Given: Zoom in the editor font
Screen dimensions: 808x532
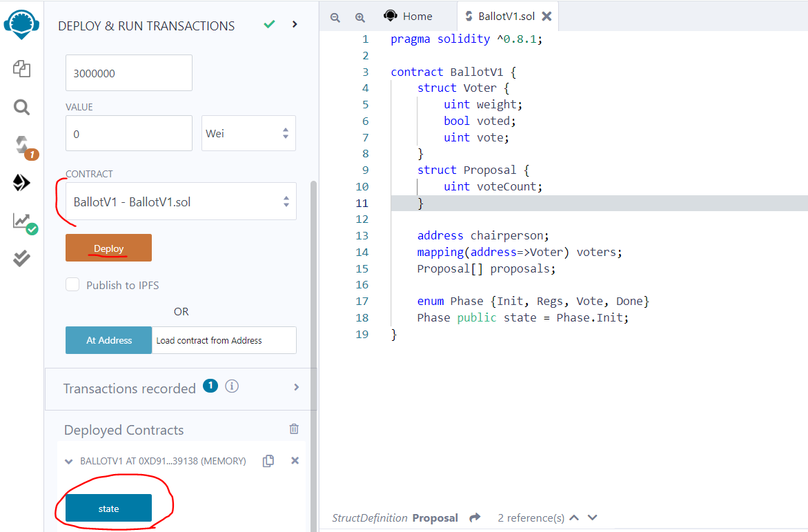Looking at the screenshot, I should (x=360, y=17).
